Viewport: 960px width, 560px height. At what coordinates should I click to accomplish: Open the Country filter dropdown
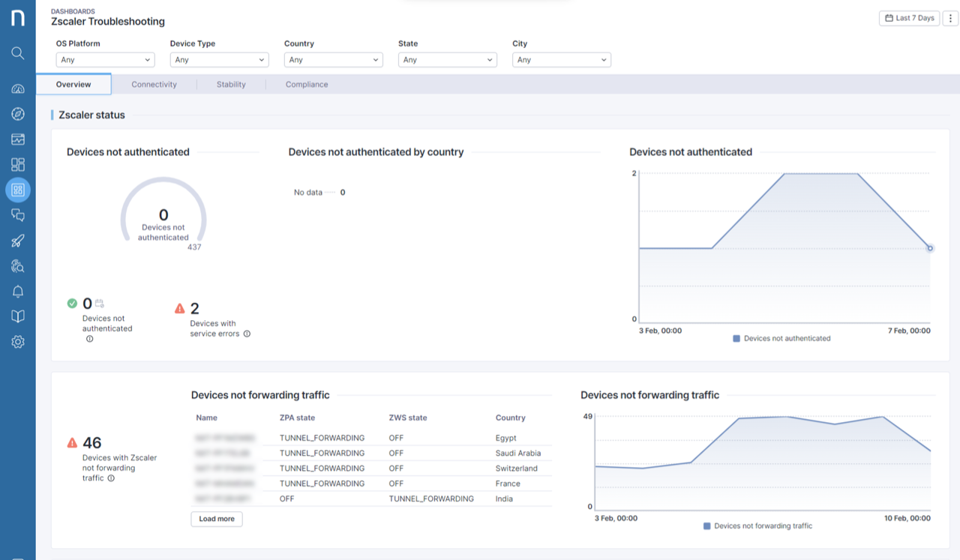pyautogui.click(x=333, y=59)
